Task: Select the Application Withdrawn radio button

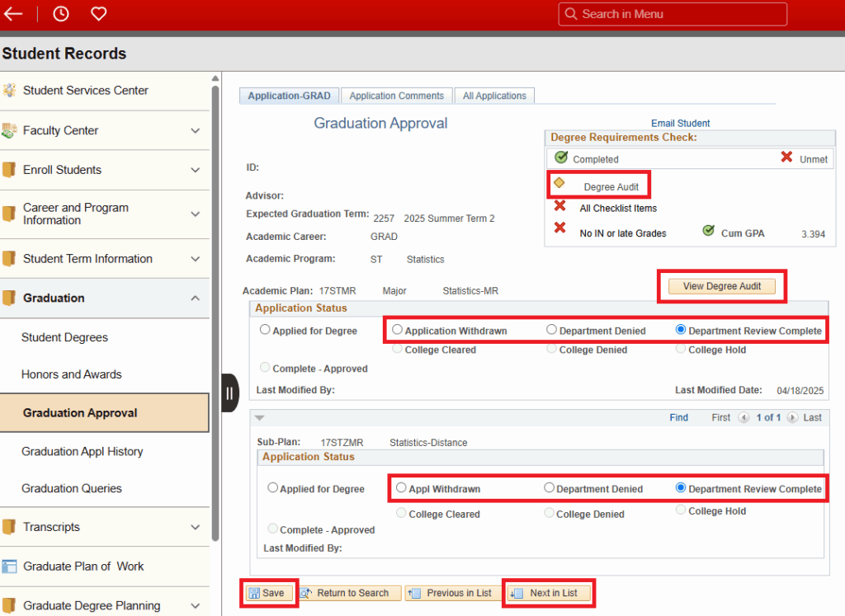Action: pyautogui.click(x=397, y=329)
